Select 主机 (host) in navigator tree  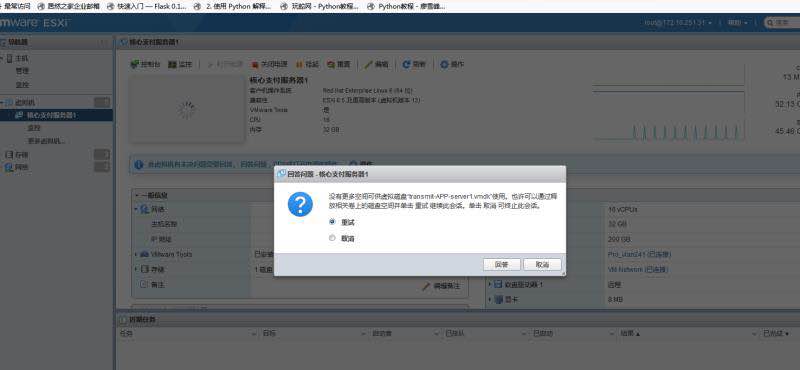point(21,59)
